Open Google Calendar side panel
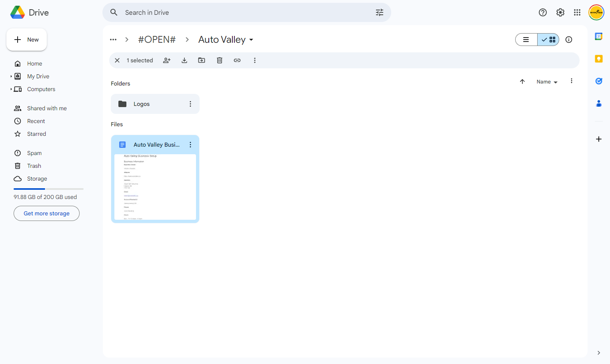Screen dimensions: 610x364 coord(599,36)
